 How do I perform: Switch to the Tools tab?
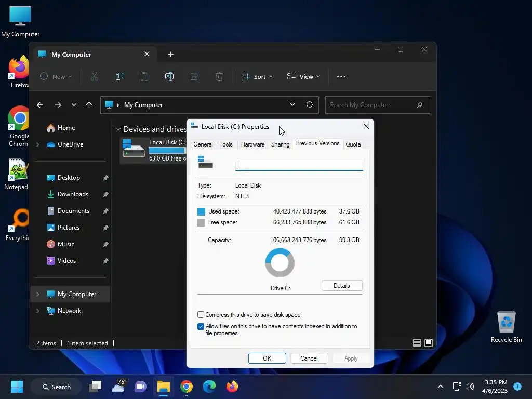tap(226, 144)
